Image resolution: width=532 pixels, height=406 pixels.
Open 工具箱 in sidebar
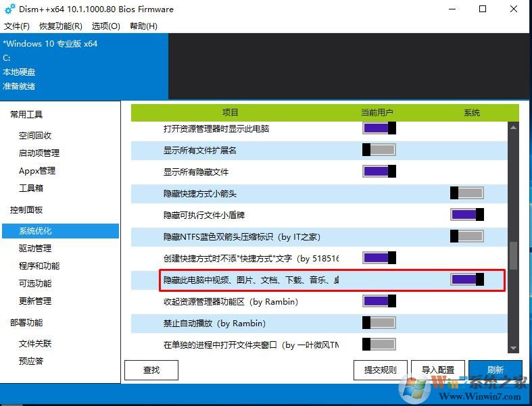pyautogui.click(x=31, y=188)
